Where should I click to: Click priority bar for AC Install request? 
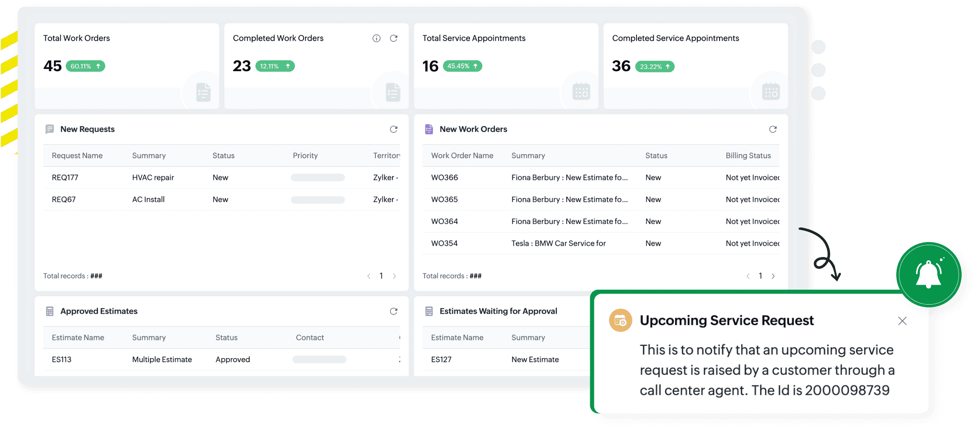pos(318,200)
